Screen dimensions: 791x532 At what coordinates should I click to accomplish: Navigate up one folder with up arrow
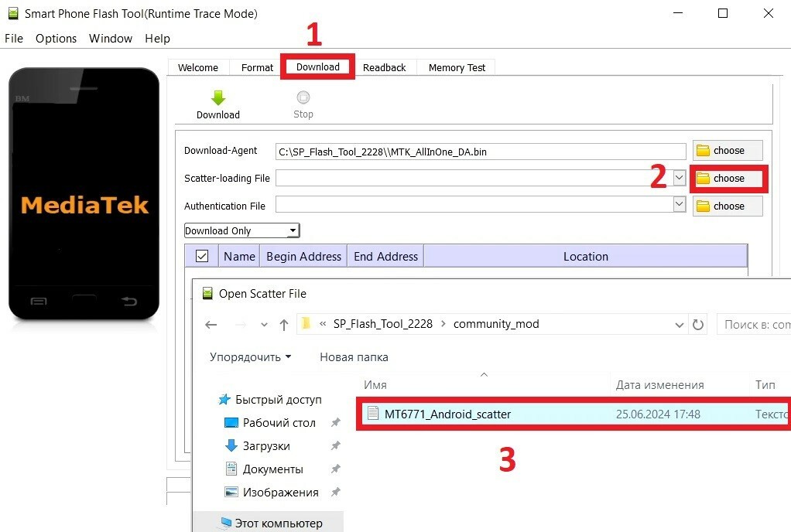click(x=284, y=325)
